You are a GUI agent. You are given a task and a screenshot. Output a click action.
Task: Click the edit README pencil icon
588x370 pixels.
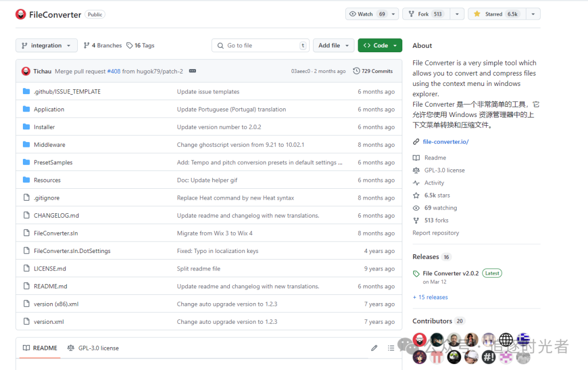click(x=374, y=348)
